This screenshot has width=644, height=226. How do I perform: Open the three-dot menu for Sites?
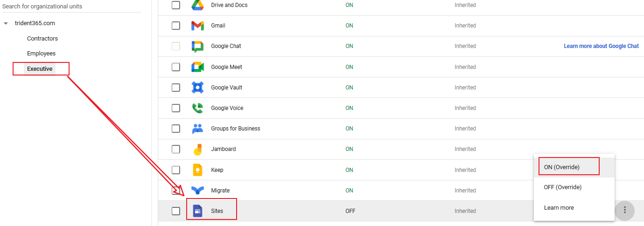624,211
